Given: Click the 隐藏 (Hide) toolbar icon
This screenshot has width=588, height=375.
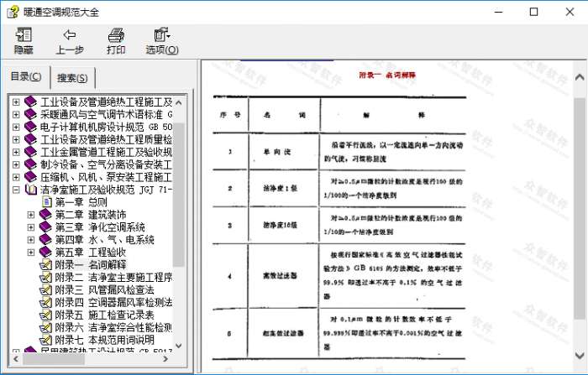Looking at the screenshot, I should coord(24,35).
